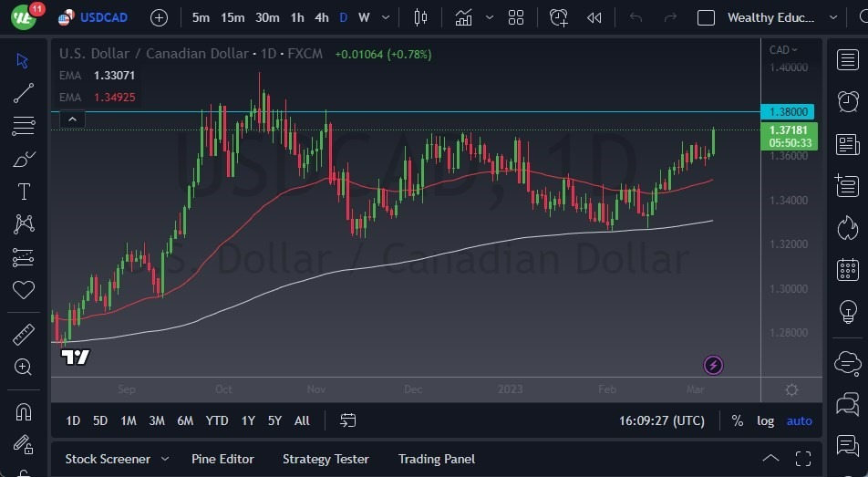Open the USDCAD symbol search
This screenshot has width=868, height=477.
93,17
